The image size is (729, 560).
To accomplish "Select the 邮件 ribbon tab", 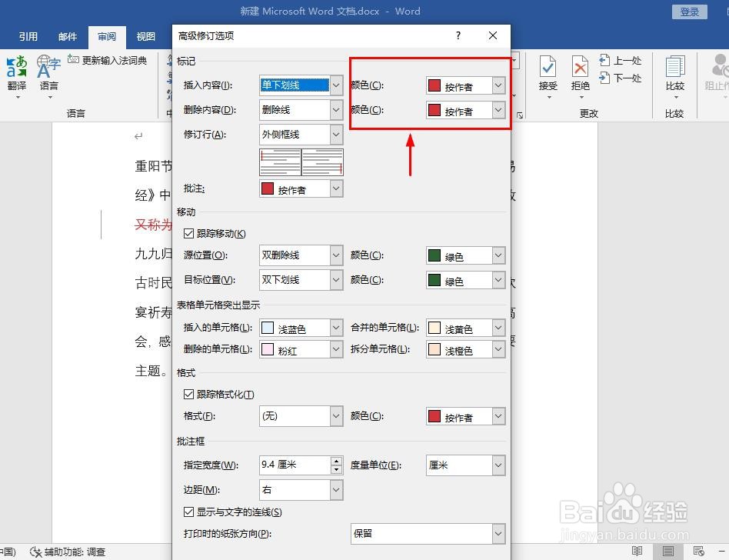I will coord(67,36).
